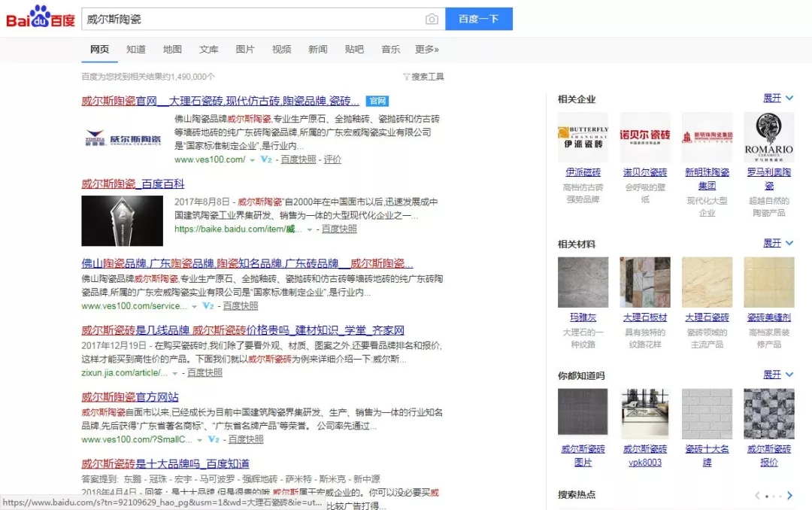
Task: Open dropdown arrow after zixun.jia.com URL
Action: (175, 373)
